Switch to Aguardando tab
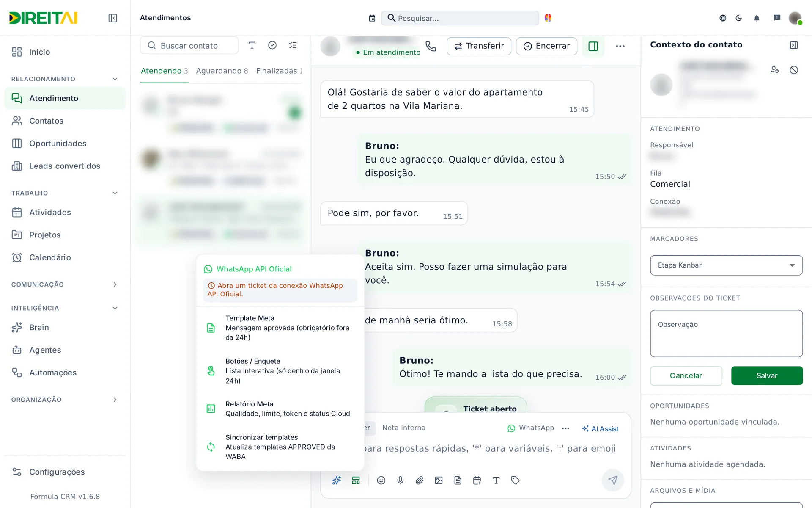The height and width of the screenshot is (508, 812). tap(222, 71)
